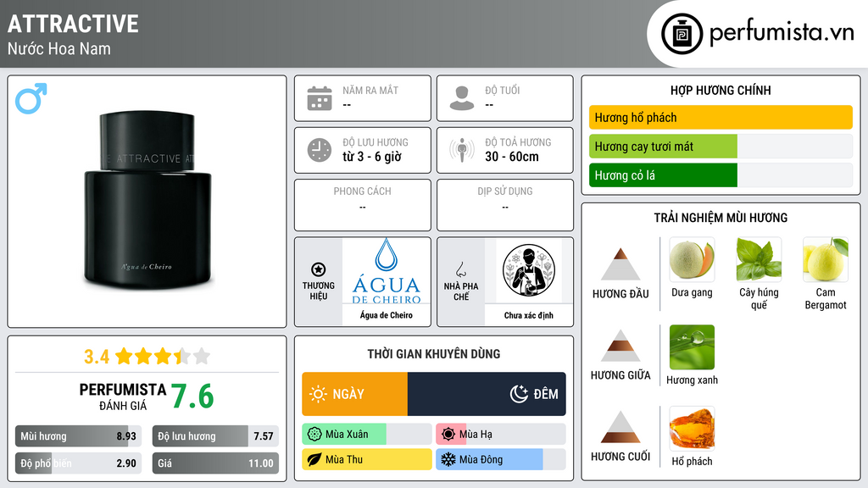
Task: Click the nose icon above Nhà pha chế
Action: tap(460, 269)
